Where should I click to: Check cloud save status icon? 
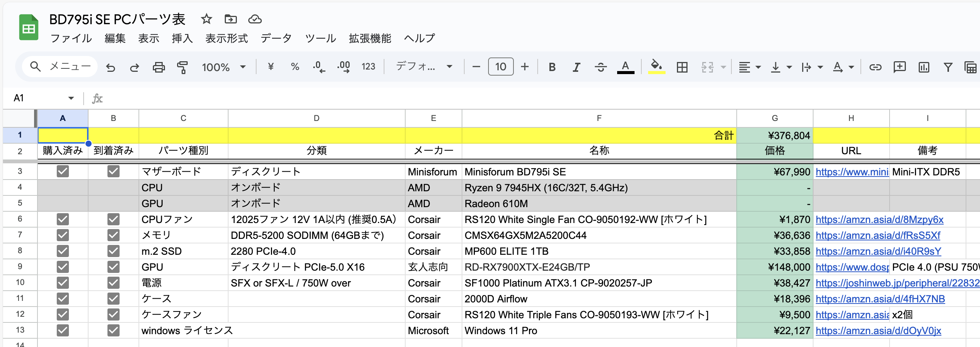coord(255,19)
